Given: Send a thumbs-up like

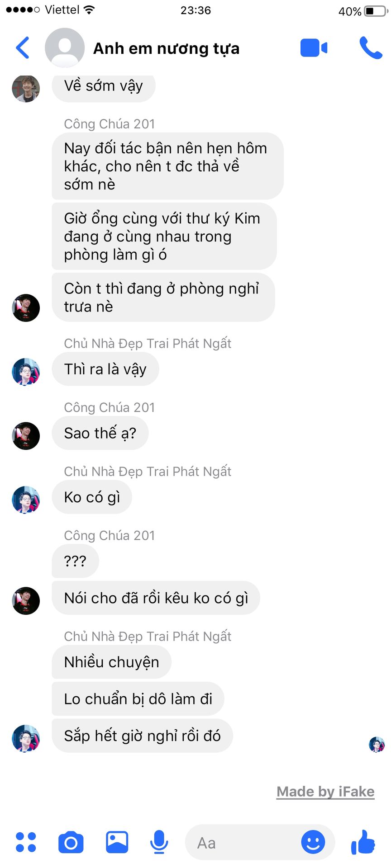Looking at the screenshot, I should click(x=363, y=842).
